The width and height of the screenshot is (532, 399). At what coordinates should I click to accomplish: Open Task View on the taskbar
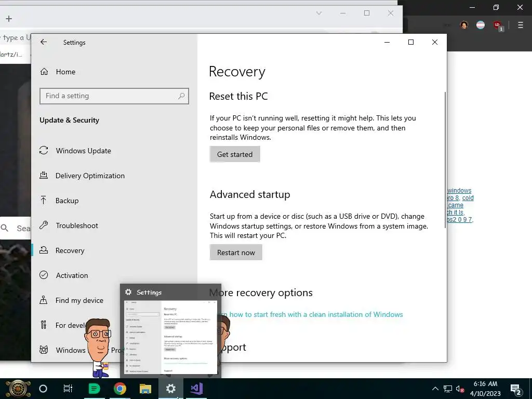(68, 389)
